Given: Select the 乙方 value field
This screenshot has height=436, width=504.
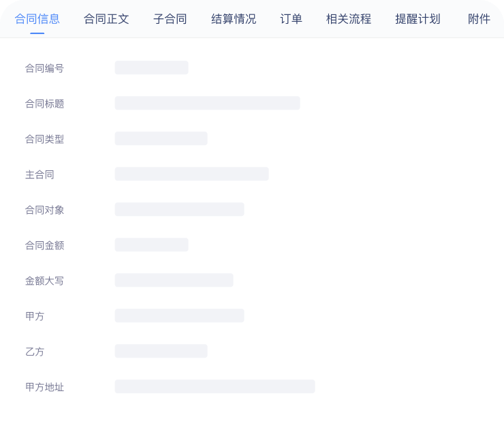Looking at the screenshot, I should tap(161, 351).
